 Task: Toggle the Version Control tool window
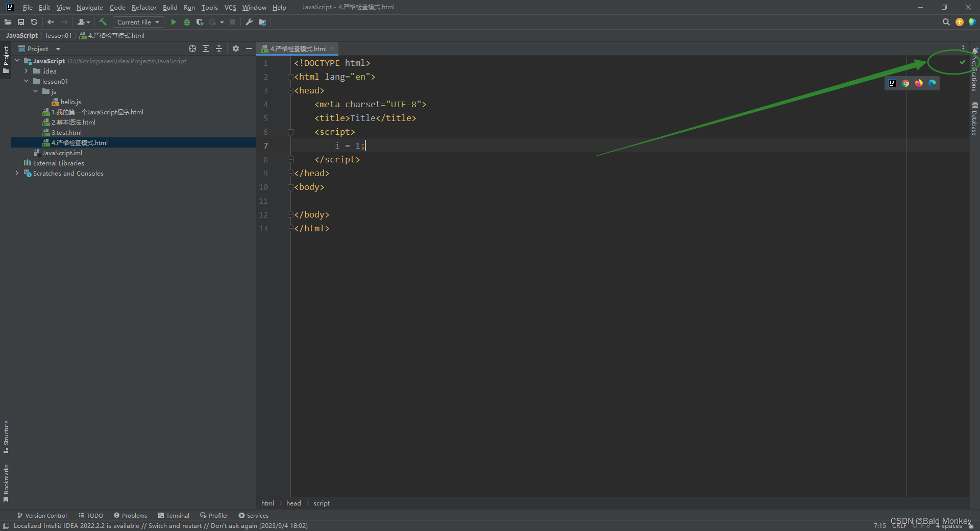42,516
